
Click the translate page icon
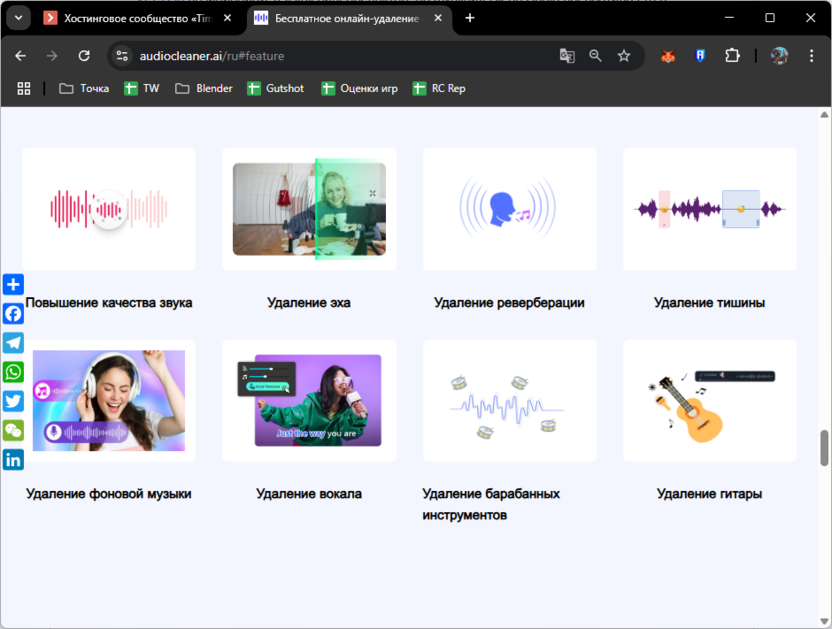coord(567,56)
